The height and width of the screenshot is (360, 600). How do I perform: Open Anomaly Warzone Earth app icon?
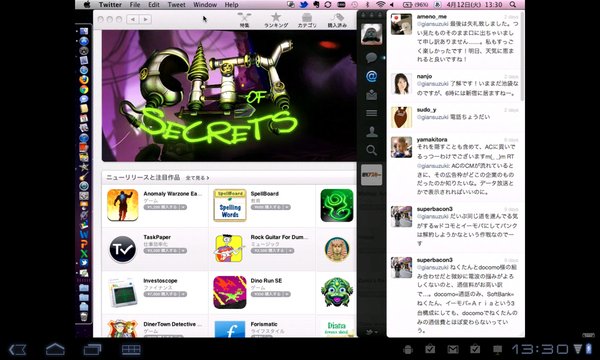click(x=122, y=205)
